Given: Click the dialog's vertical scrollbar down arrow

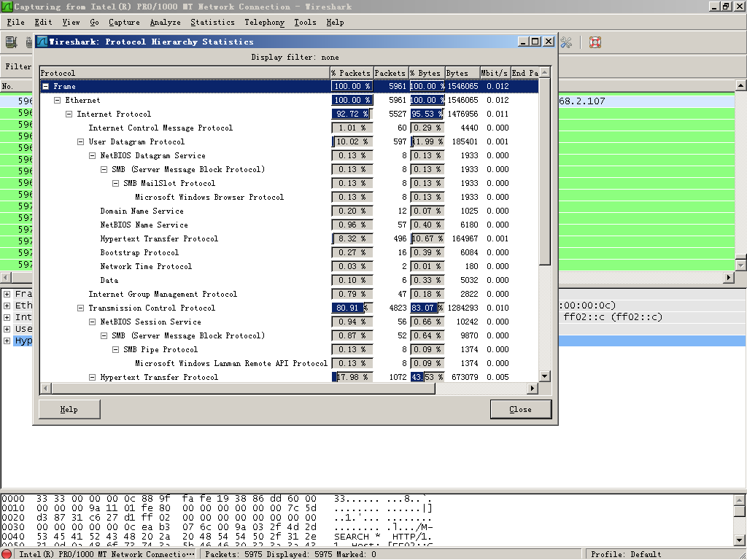Looking at the screenshot, I should [x=545, y=376].
